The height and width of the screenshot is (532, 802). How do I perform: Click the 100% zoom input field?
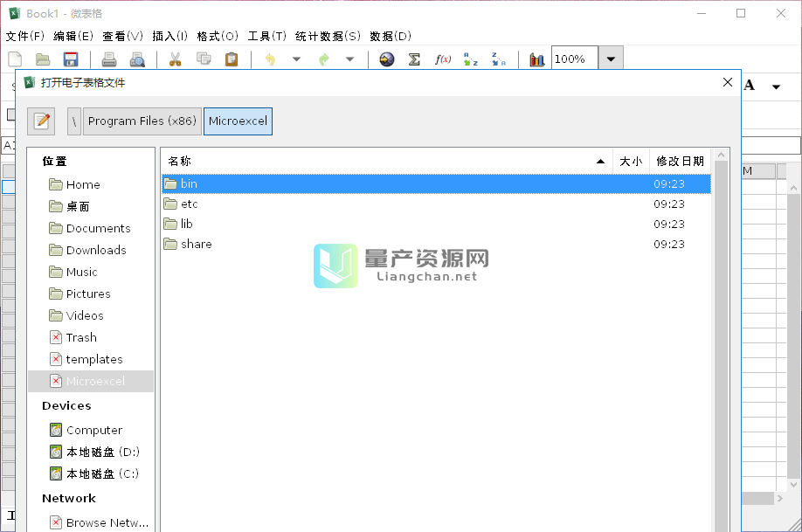point(574,59)
